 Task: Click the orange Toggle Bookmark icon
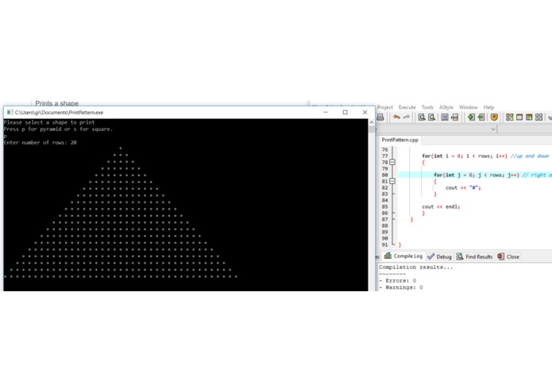click(x=494, y=117)
